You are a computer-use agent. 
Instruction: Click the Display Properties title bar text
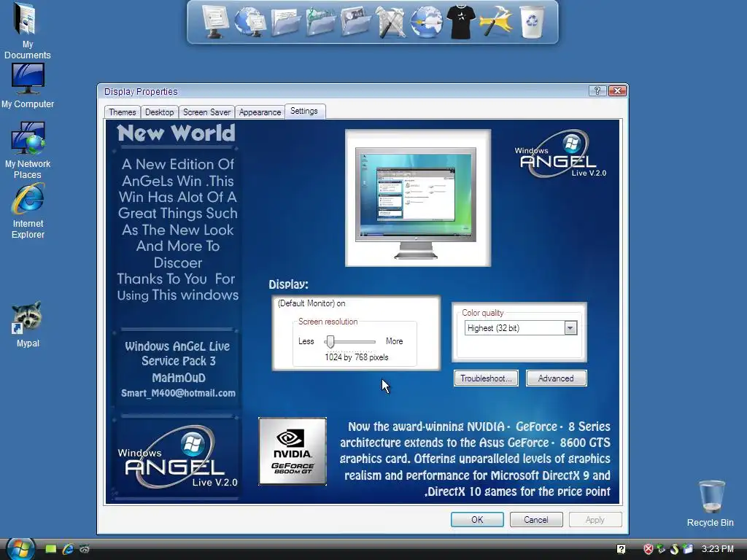[x=141, y=91]
